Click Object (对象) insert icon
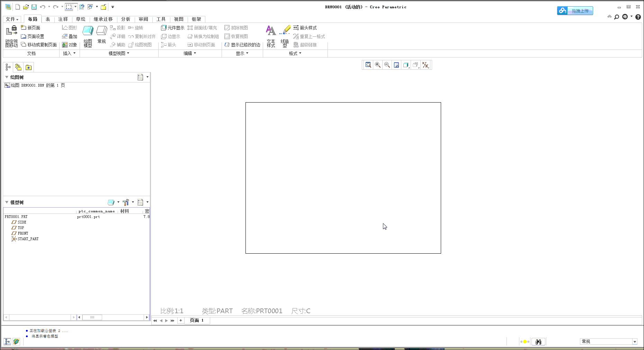The image size is (644, 350). (x=70, y=45)
